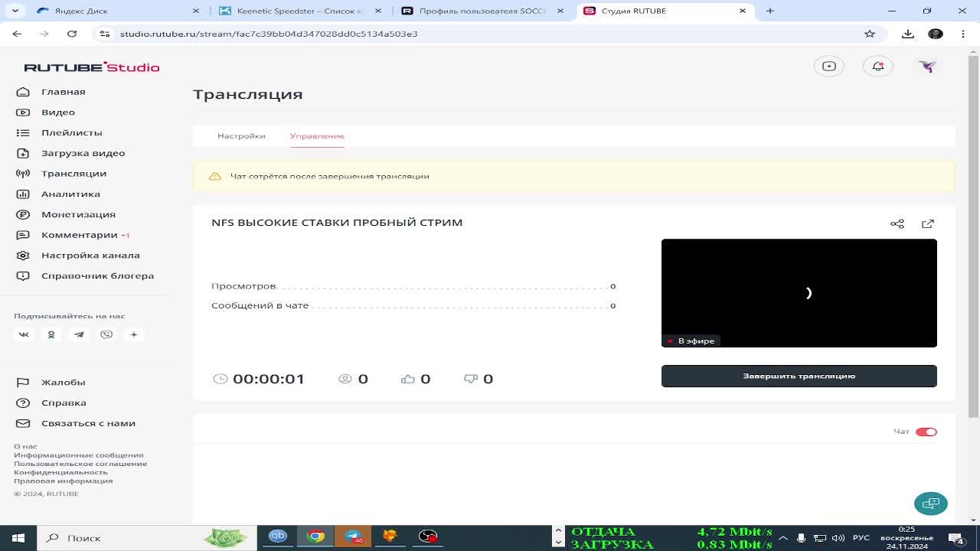
Task: Bookmark this page with the star icon
Action: coord(870,34)
